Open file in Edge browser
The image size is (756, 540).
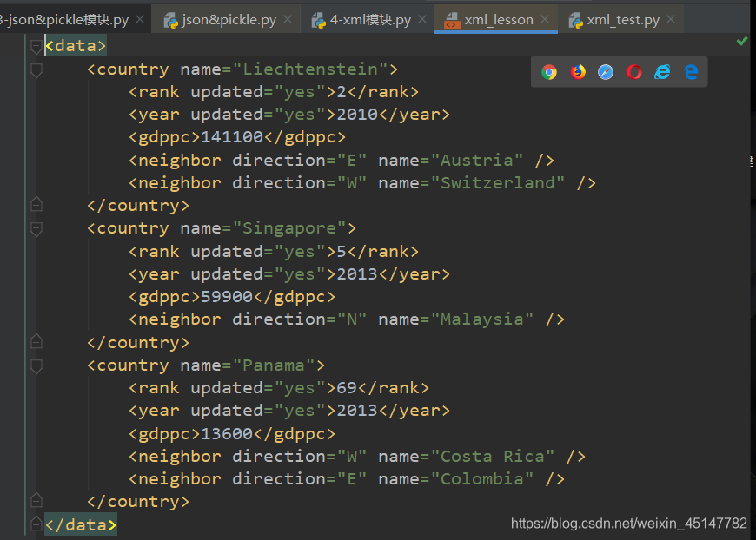(x=691, y=72)
